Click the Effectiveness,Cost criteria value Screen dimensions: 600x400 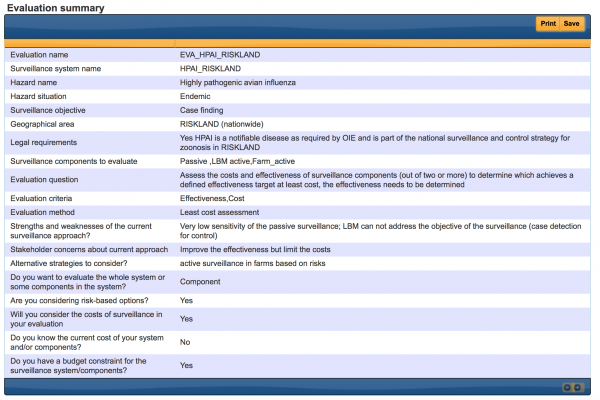pyautogui.click(x=213, y=198)
